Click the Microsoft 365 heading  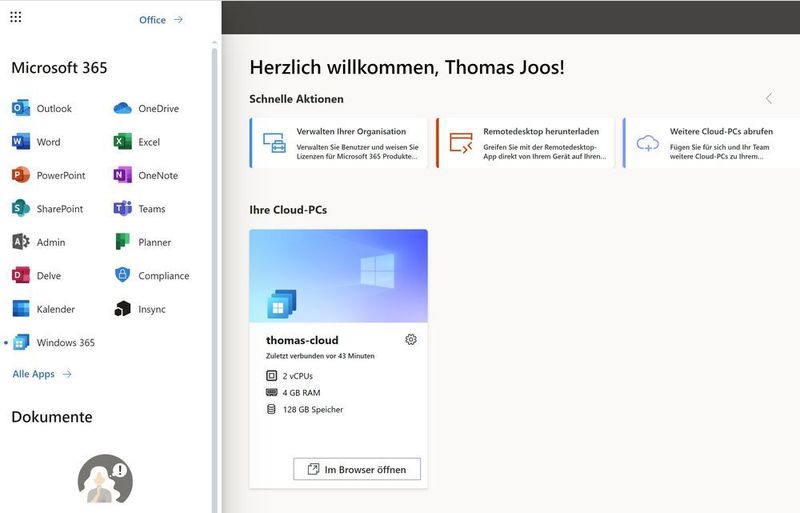59,68
